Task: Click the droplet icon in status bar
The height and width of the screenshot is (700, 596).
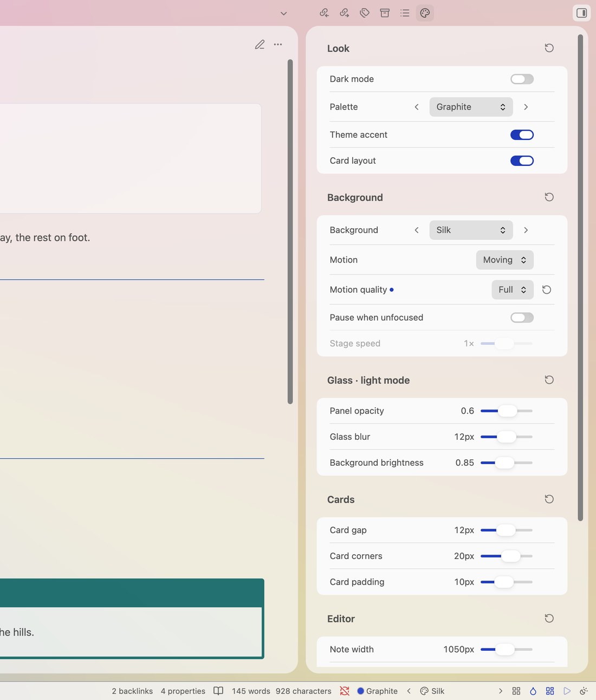Action: (x=533, y=691)
